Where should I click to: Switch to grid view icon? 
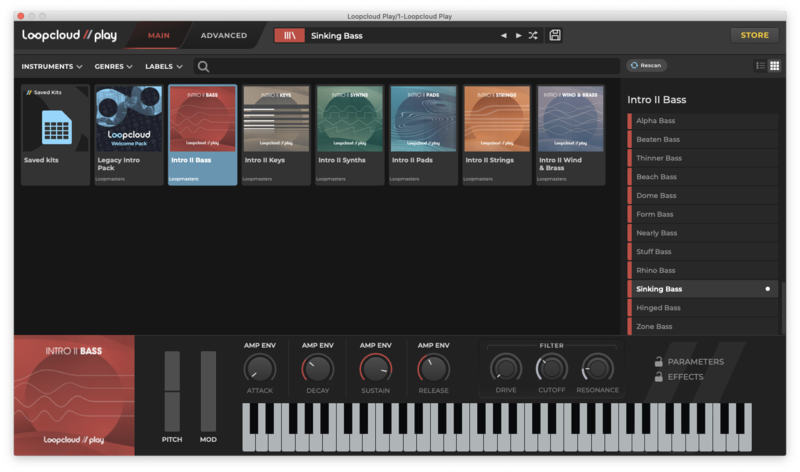(774, 66)
